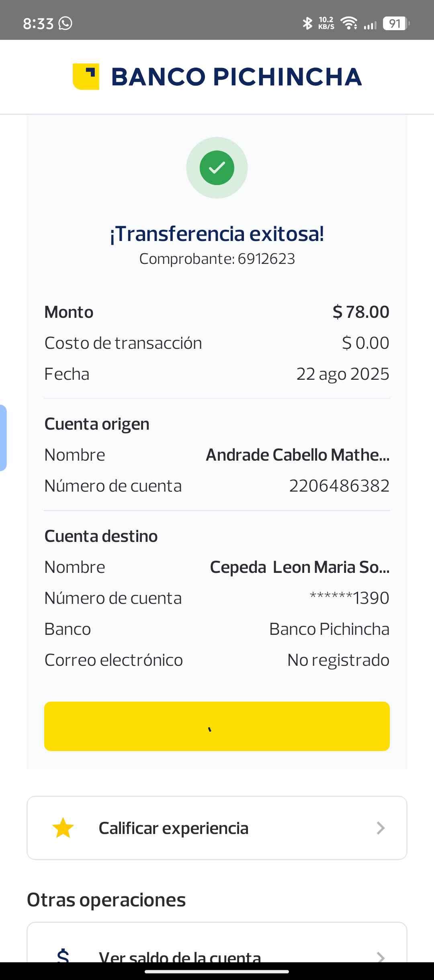Tap the yellow star icon
This screenshot has height=980, width=434.
[63, 828]
